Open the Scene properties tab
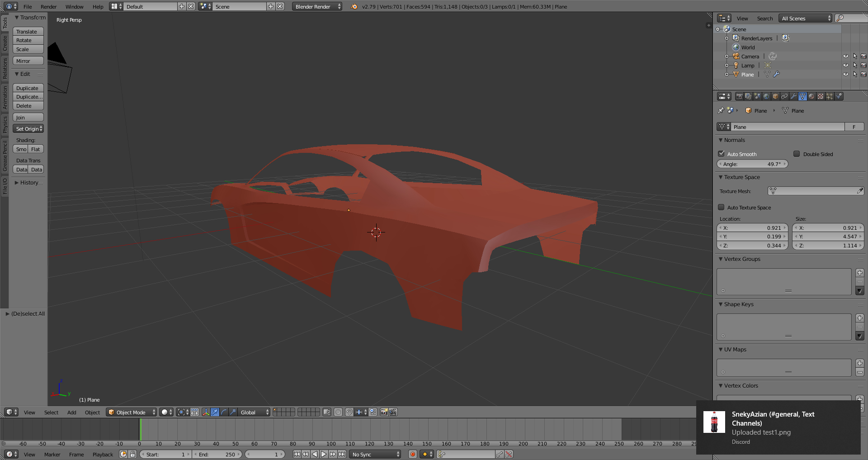868x460 pixels. coord(757,96)
